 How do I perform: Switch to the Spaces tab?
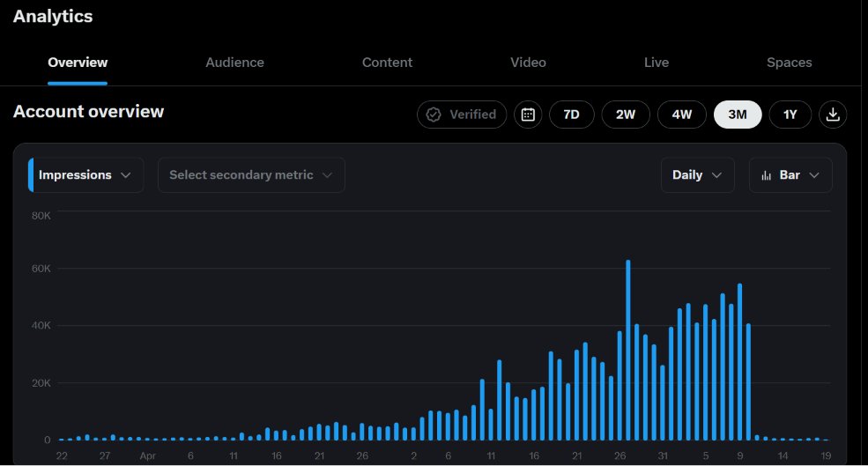tap(789, 63)
